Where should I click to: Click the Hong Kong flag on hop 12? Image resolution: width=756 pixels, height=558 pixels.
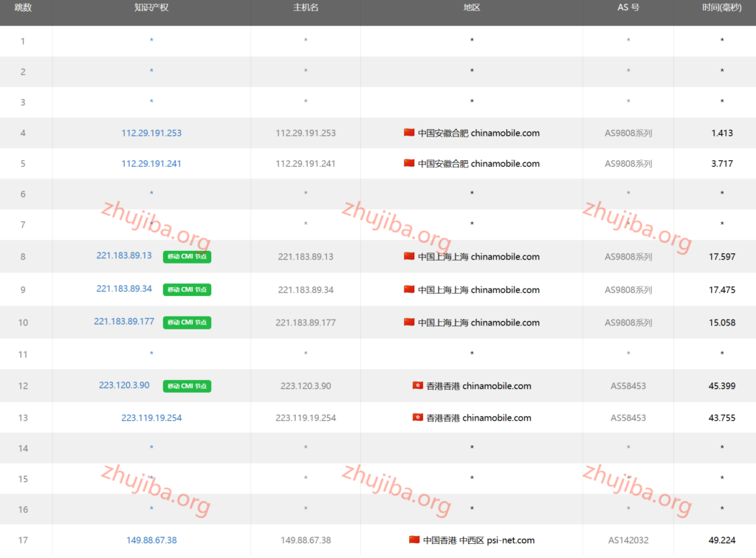(416, 385)
